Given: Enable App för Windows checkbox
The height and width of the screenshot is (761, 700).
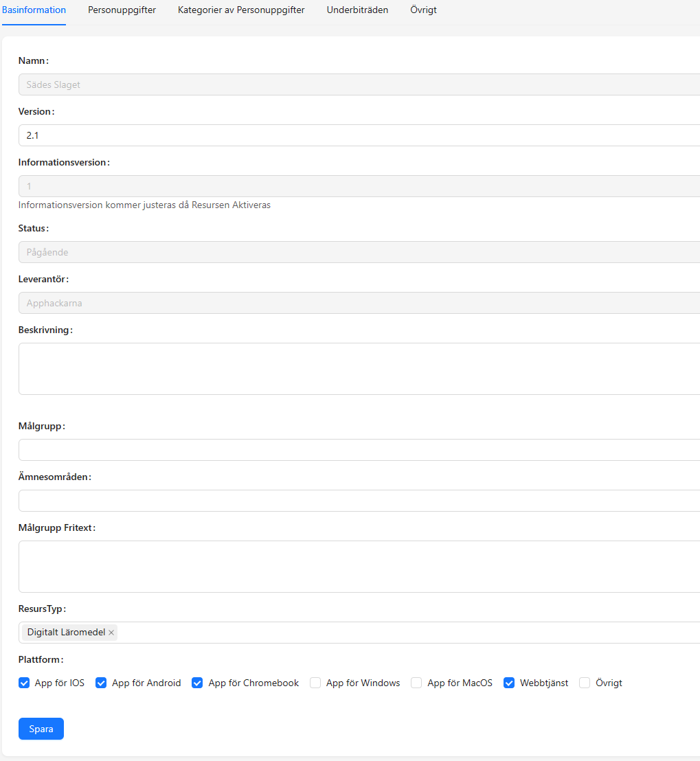Looking at the screenshot, I should [x=315, y=683].
